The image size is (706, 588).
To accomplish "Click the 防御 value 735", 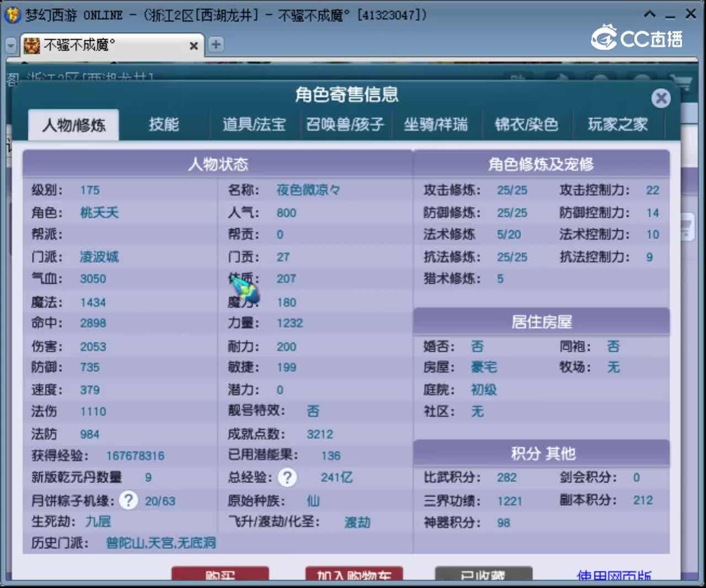I will (x=90, y=367).
